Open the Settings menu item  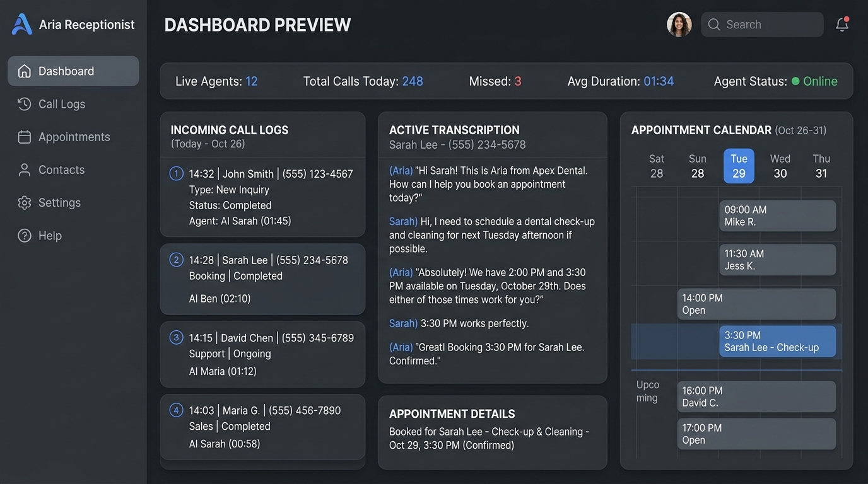point(73,202)
